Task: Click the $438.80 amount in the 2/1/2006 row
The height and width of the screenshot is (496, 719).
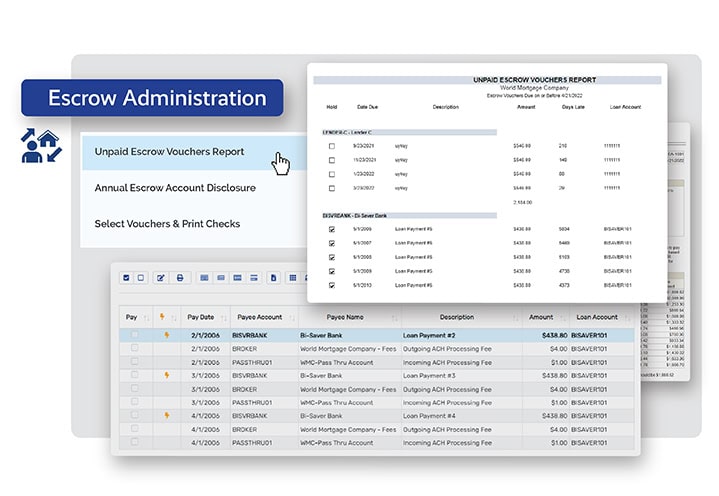Action: [x=554, y=336]
